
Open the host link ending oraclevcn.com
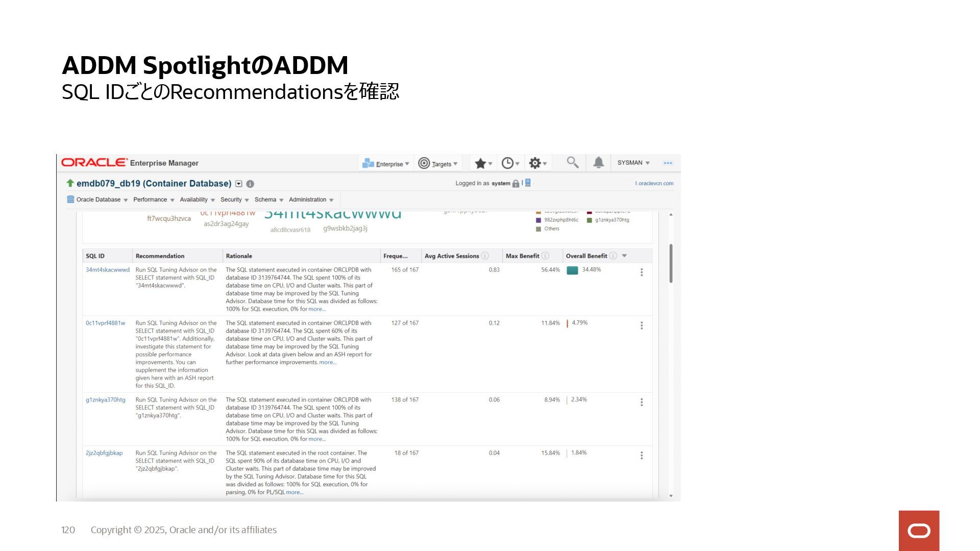(x=654, y=184)
